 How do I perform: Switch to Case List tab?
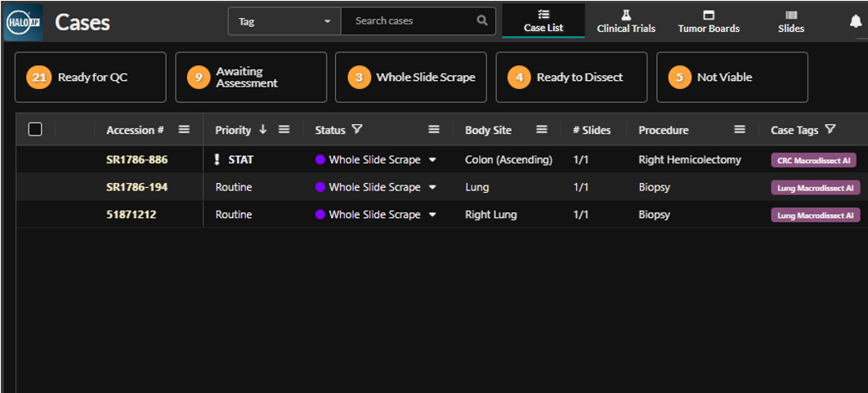pyautogui.click(x=544, y=21)
